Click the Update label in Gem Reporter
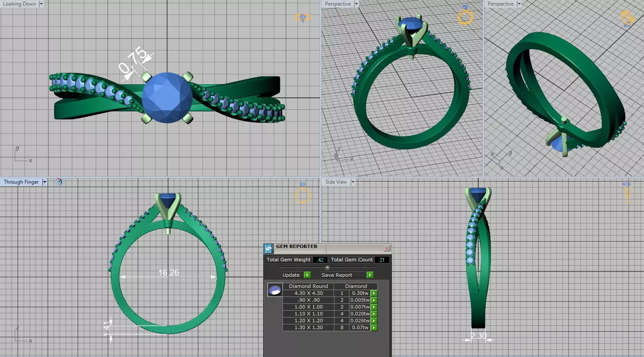 (291, 275)
